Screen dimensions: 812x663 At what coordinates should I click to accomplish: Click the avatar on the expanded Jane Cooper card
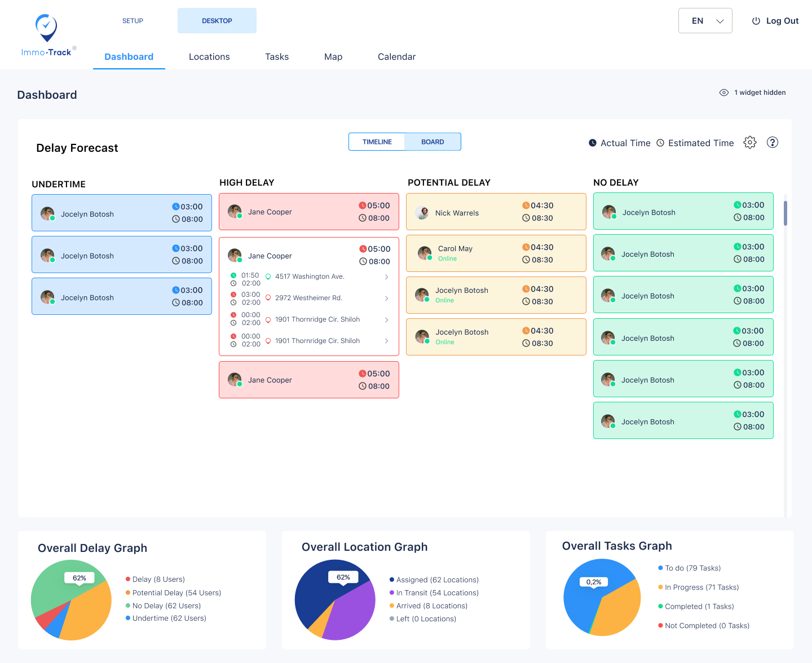pyautogui.click(x=235, y=256)
